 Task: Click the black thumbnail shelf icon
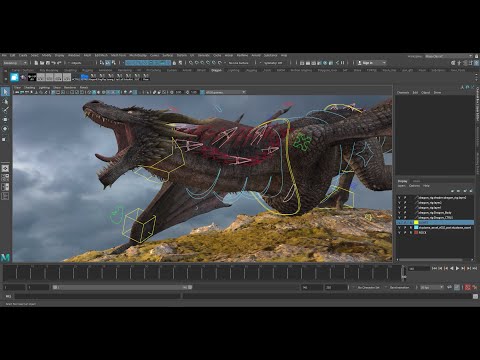pos(32,77)
